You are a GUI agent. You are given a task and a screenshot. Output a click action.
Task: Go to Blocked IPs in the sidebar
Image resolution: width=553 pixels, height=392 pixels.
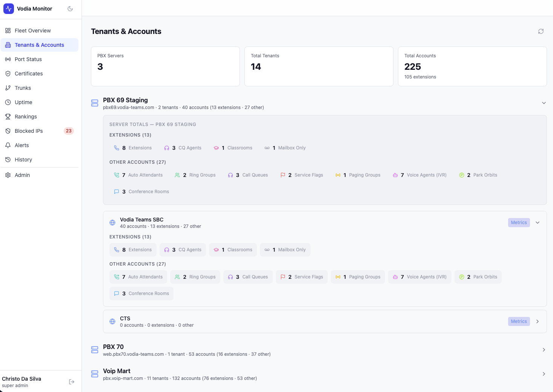pyautogui.click(x=29, y=131)
